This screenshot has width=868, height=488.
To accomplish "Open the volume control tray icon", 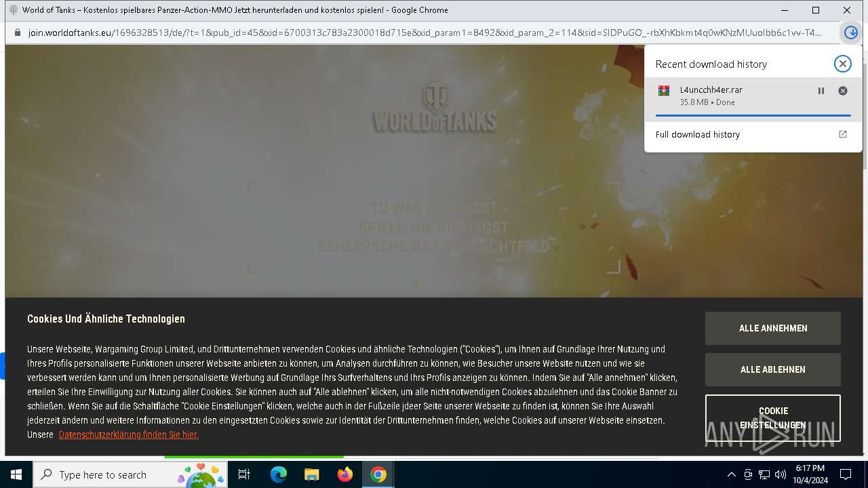I will [x=781, y=474].
